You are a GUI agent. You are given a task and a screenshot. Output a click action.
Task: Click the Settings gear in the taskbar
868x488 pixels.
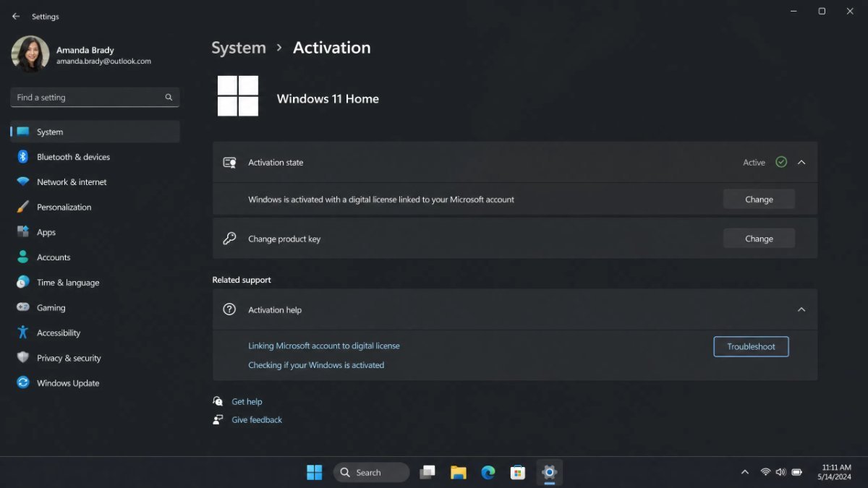pyautogui.click(x=549, y=472)
